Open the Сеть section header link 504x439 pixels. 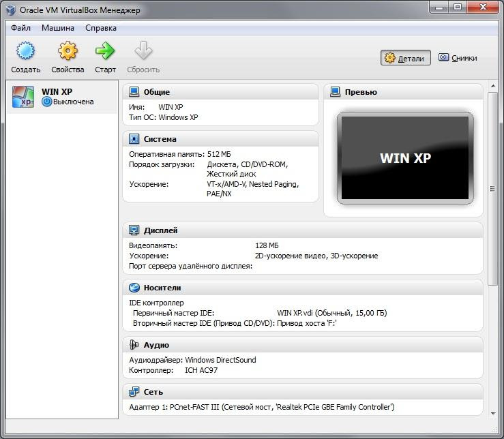pyautogui.click(x=153, y=392)
